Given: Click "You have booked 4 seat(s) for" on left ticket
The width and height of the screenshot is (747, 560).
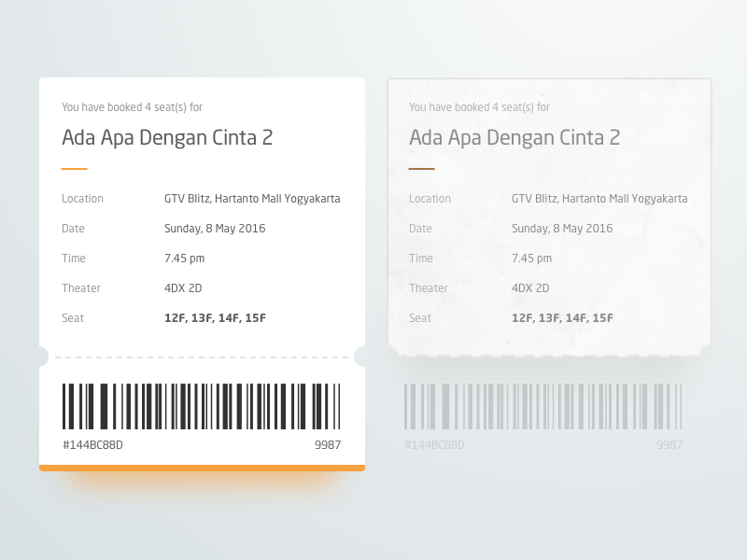Looking at the screenshot, I should 132,107.
